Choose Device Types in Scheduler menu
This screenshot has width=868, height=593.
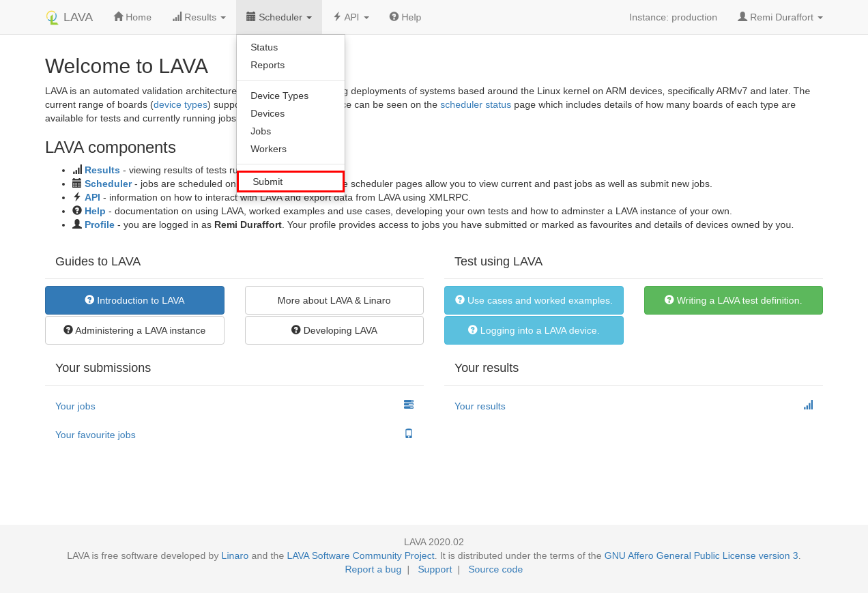pyautogui.click(x=279, y=96)
